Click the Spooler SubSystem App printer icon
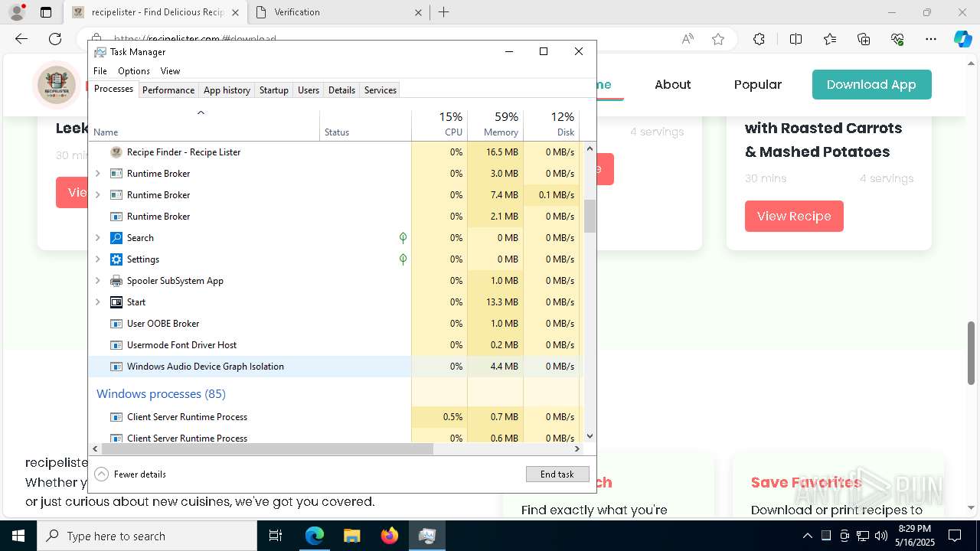 pyautogui.click(x=116, y=281)
